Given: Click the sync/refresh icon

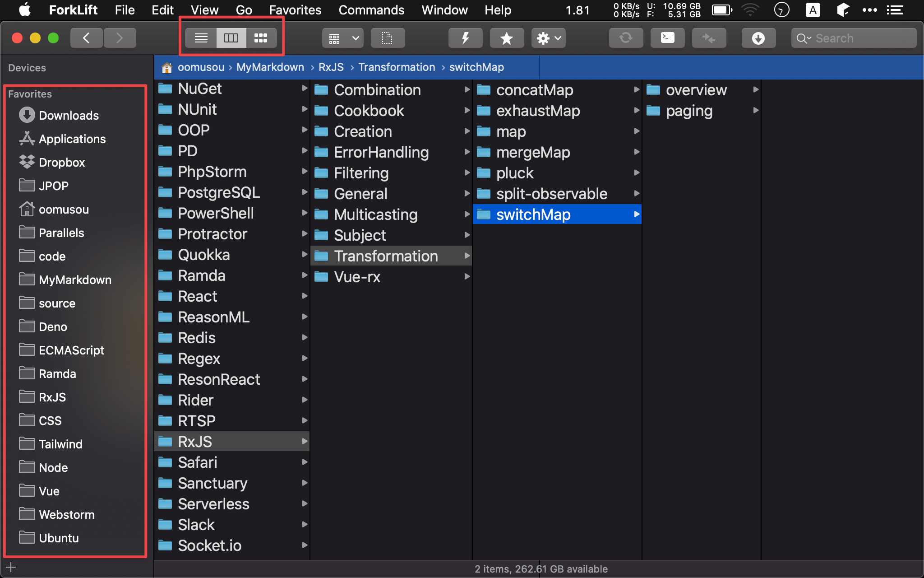Looking at the screenshot, I should pos(625,38).
